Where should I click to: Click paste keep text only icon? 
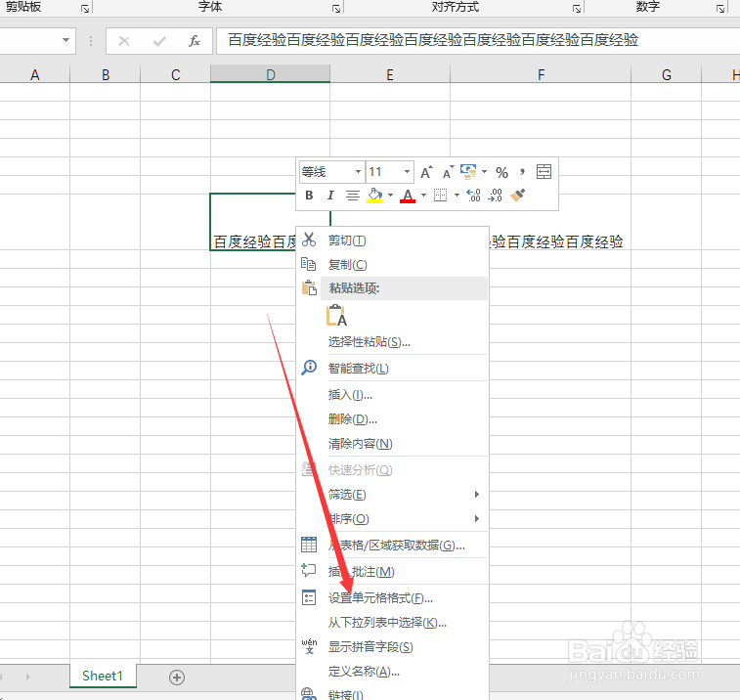point(336,316)
